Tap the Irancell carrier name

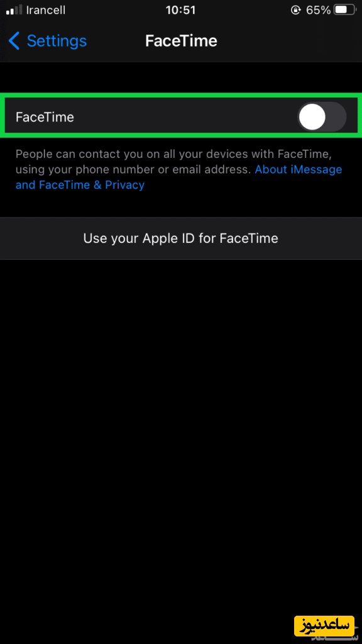coord(45,10)
